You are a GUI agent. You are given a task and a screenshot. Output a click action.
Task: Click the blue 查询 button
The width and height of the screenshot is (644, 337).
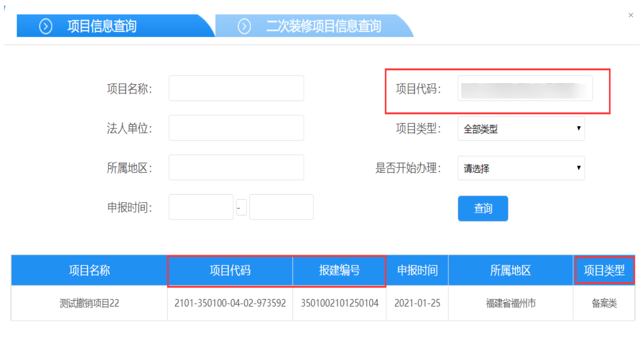[483, 208]
